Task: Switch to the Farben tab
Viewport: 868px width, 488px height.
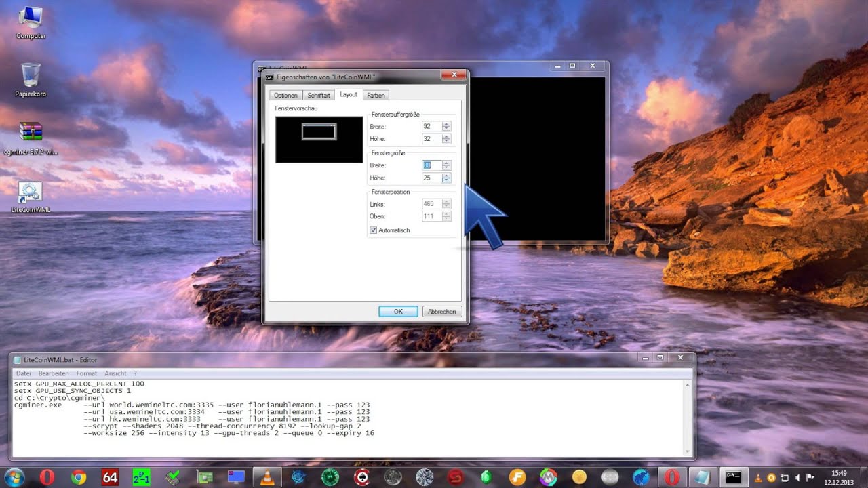Action: click(376, 96)
